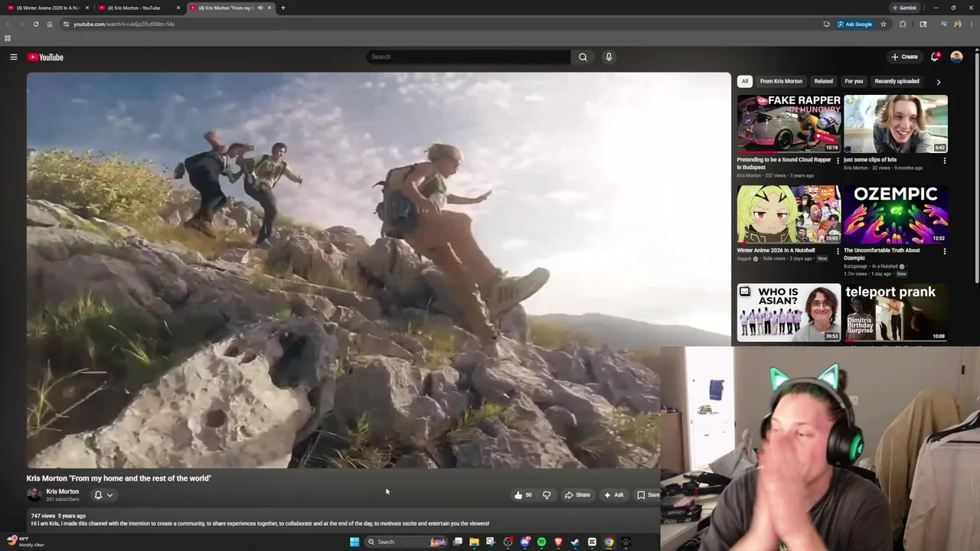
Task: Open options for the Fake Rapper video
Action: pos(838,161)
